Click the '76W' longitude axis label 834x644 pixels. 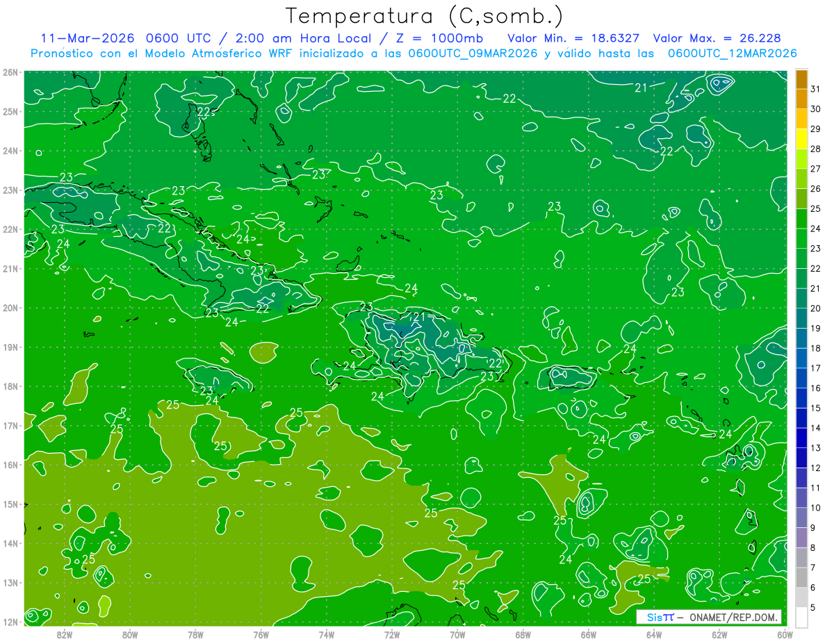click(x=261, y=634)
